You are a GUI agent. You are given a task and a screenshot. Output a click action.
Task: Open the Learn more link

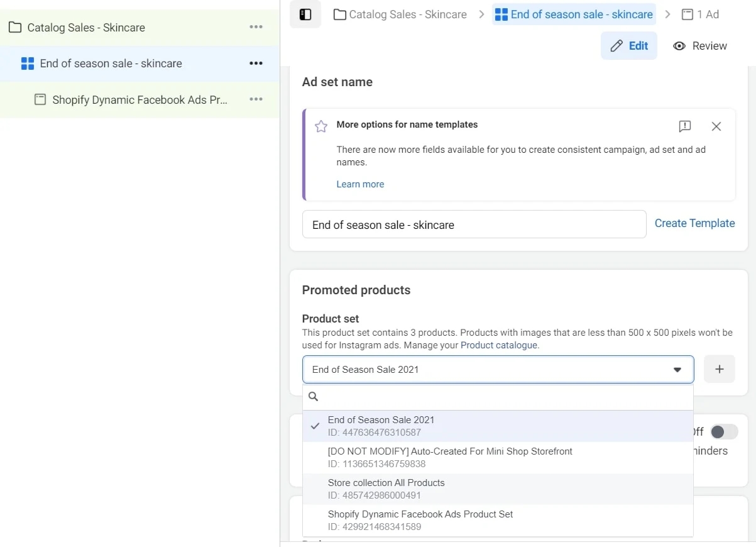click(x=360, y=184)
